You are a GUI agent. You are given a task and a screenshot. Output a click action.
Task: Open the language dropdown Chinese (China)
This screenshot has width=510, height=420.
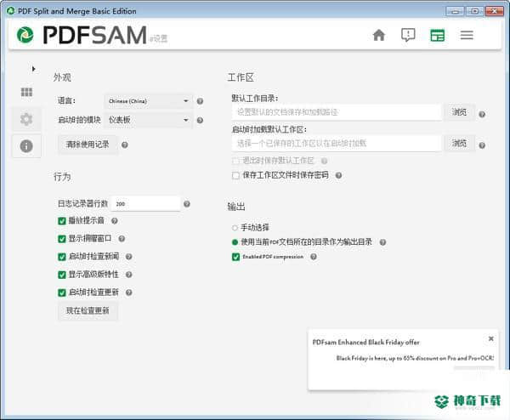pyautogui.click(x=149, y=101)
